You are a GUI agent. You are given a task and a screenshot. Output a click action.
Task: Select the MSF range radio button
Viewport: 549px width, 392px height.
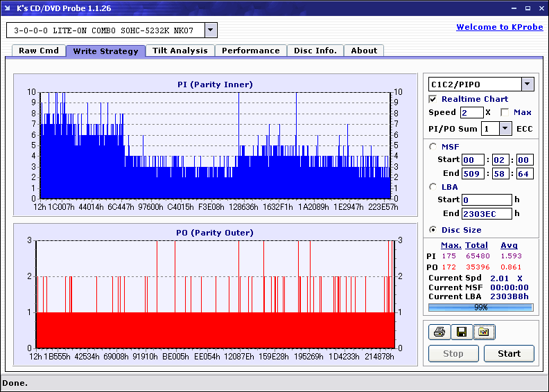click(x=433, y=146)
